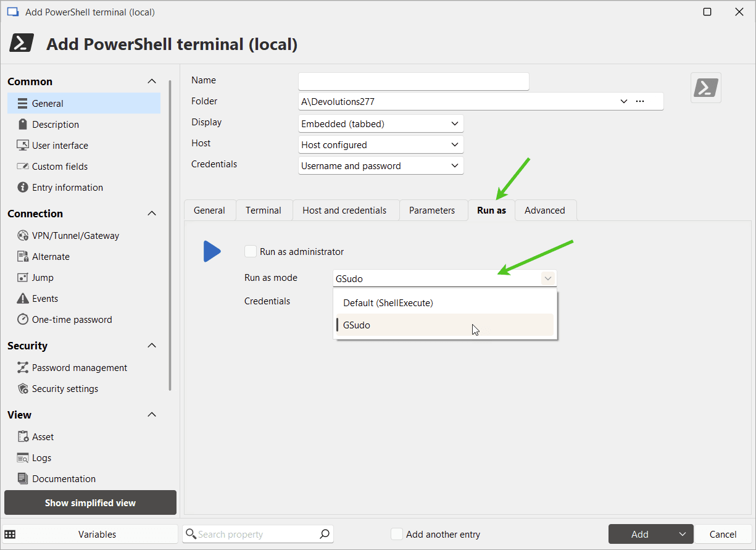The image size is (756, 550).
Task: Click the blue play arrow icon
Action: (x=212, y=251)
